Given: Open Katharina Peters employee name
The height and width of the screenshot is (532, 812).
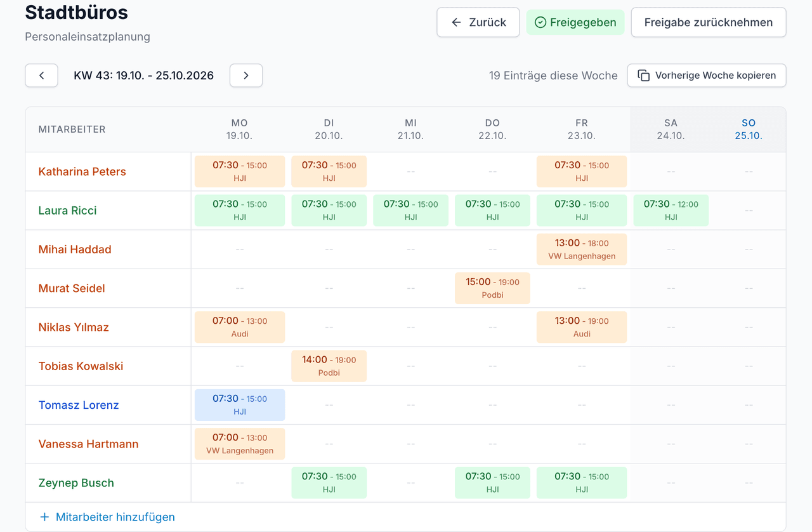Looking at the screenshot, I should (x=82, y=171).
